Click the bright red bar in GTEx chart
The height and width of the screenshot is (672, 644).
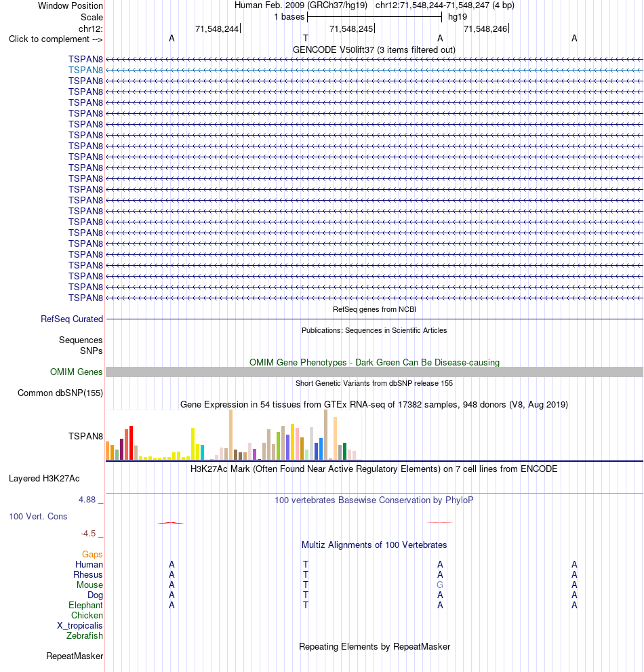click(x=131, y=443)
